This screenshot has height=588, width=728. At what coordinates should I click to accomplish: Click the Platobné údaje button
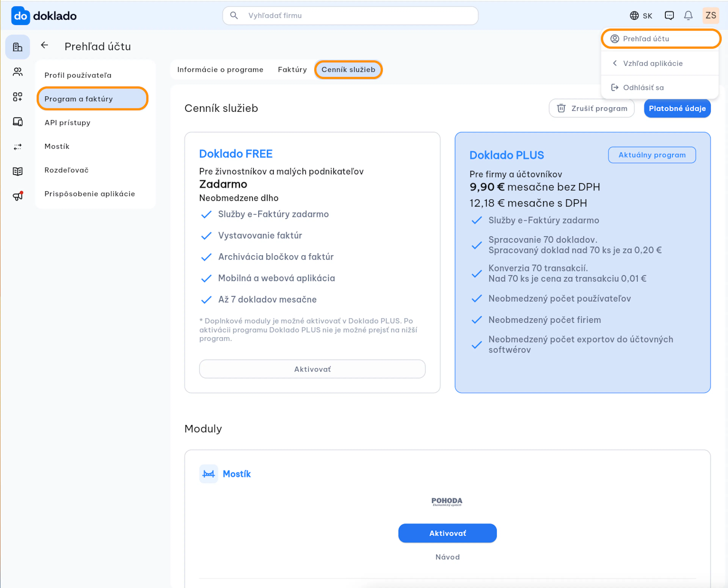click(x=677, y=108)
